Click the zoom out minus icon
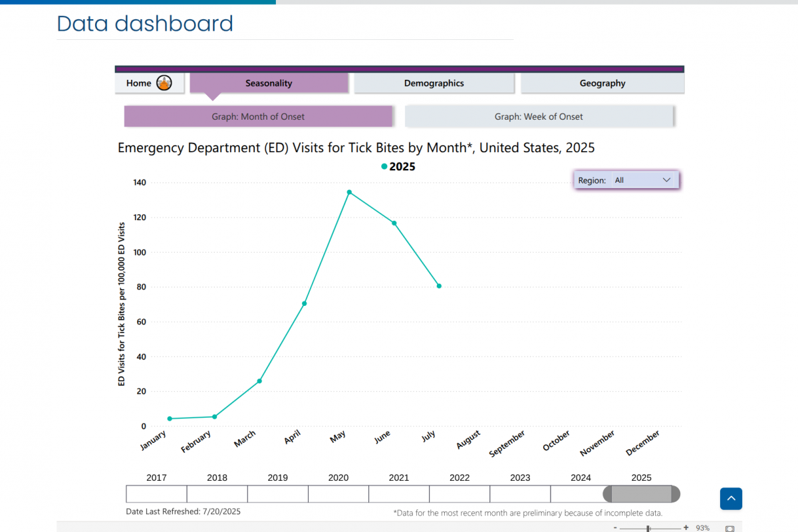The width and height of the screenshot is (798, 532). point(615,527)
